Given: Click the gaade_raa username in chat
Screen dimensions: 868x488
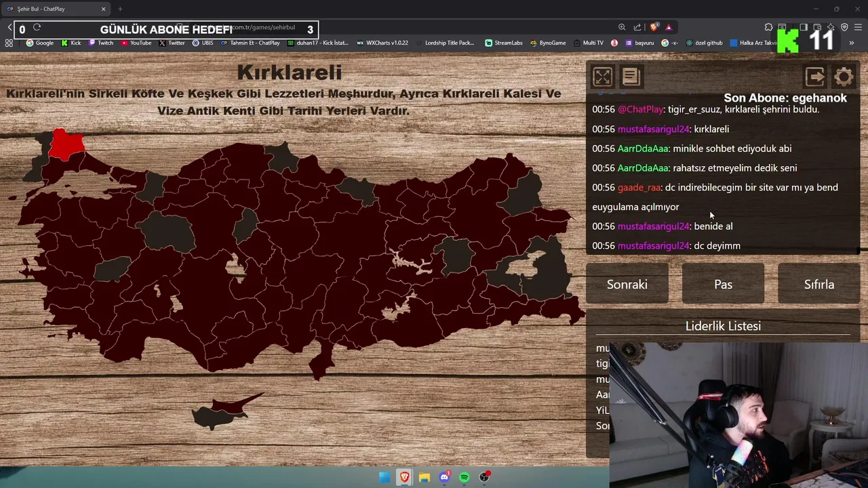Looking at the screenshot, I should click(639, 187).
